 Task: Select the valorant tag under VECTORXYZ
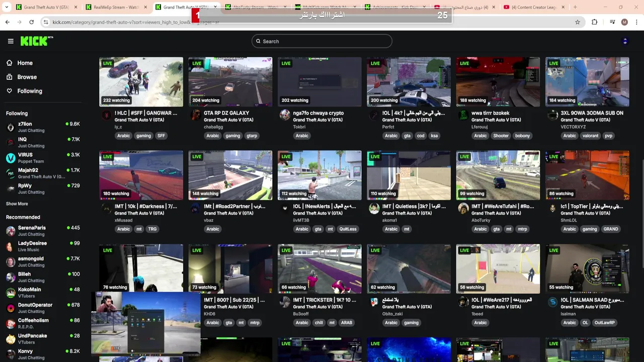point(591,136)
